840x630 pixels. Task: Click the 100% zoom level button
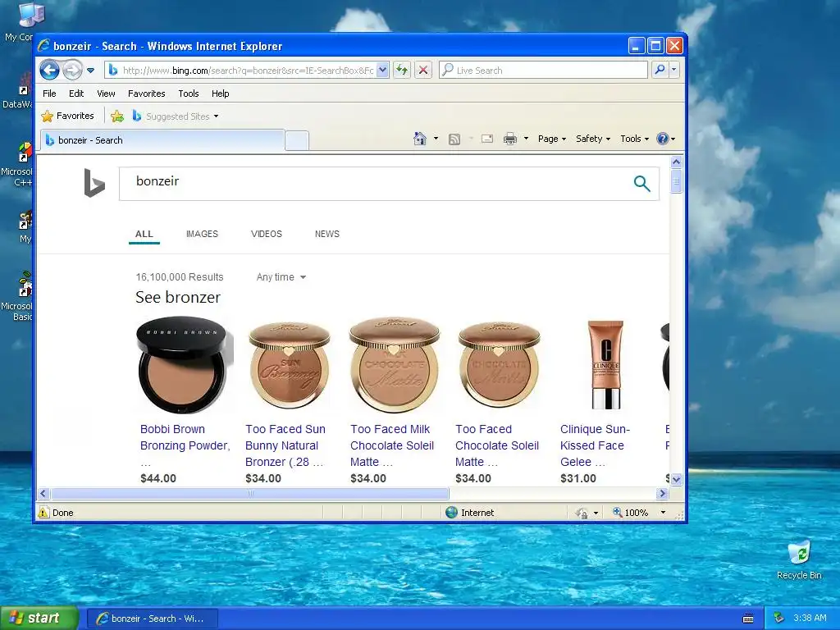631,513
